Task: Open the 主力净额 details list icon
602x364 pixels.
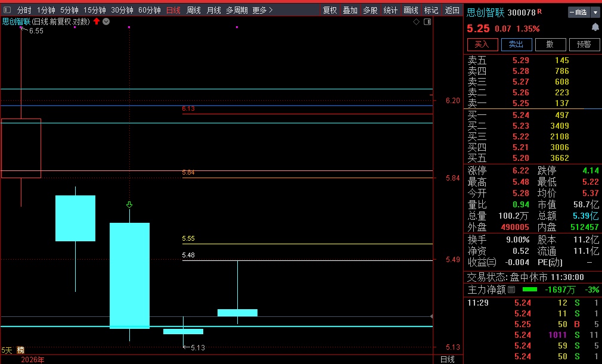Action: pyautogui.click(x=511, y=290)
